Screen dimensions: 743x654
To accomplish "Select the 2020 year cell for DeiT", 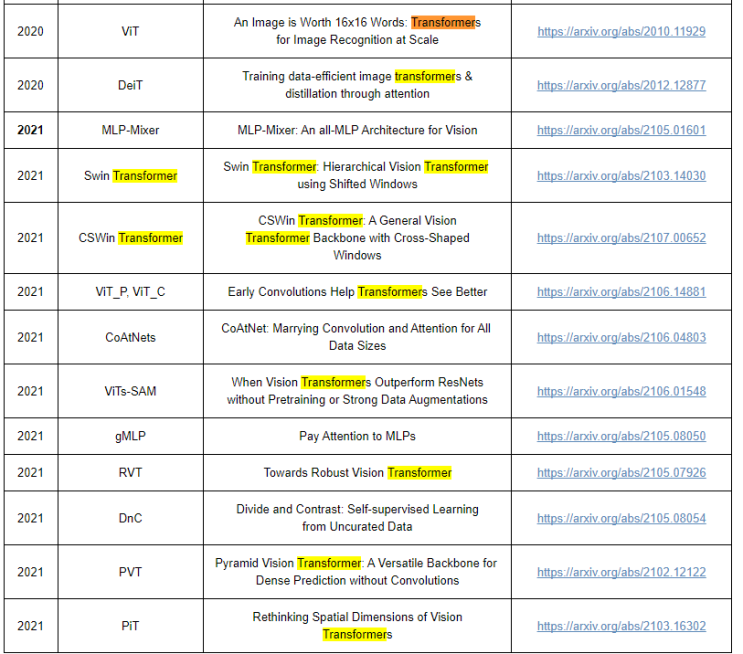I will click(31, 85).
